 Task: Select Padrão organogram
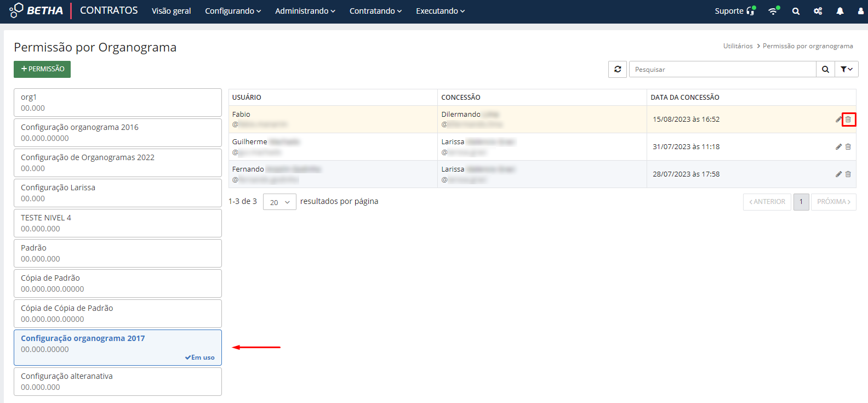click(118, 253)
